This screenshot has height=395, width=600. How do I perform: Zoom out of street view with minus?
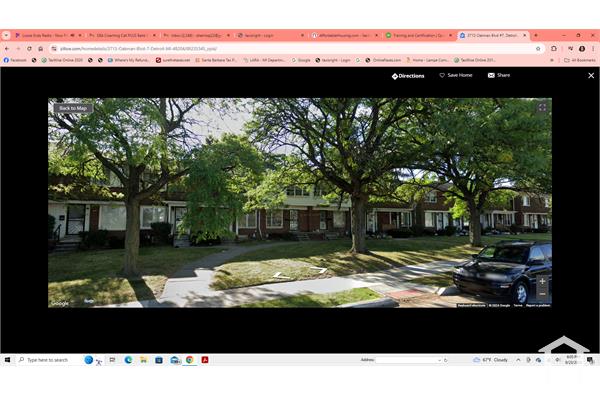(x=542, y=294)
